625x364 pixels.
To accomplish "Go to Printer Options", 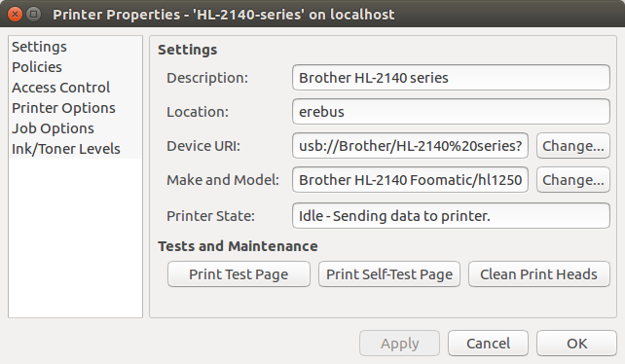I will (75, 108).
